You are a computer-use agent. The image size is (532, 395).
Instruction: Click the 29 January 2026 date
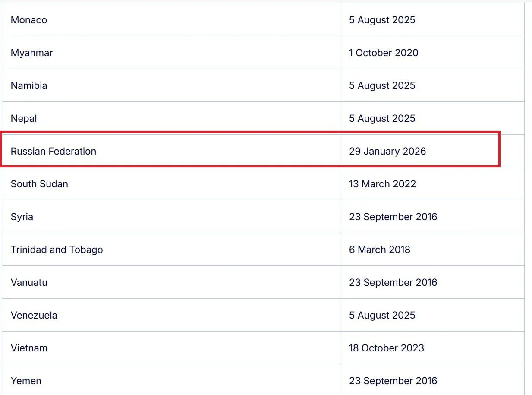click(x=387, y=151)
